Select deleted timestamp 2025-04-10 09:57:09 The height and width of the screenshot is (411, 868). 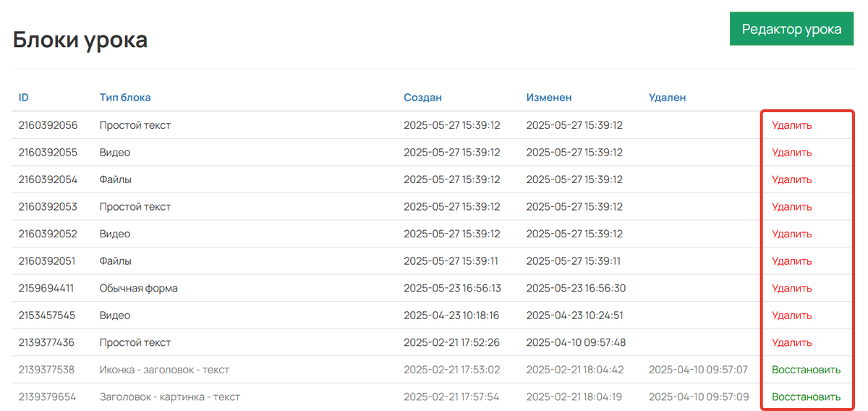click(698, 397)
